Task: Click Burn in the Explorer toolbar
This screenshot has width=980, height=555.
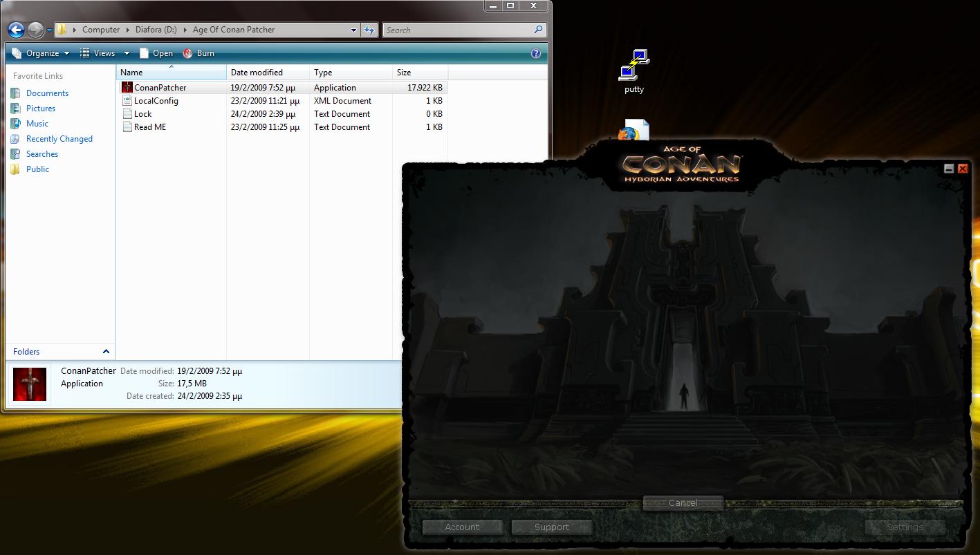Action: (x=198, y=53)
